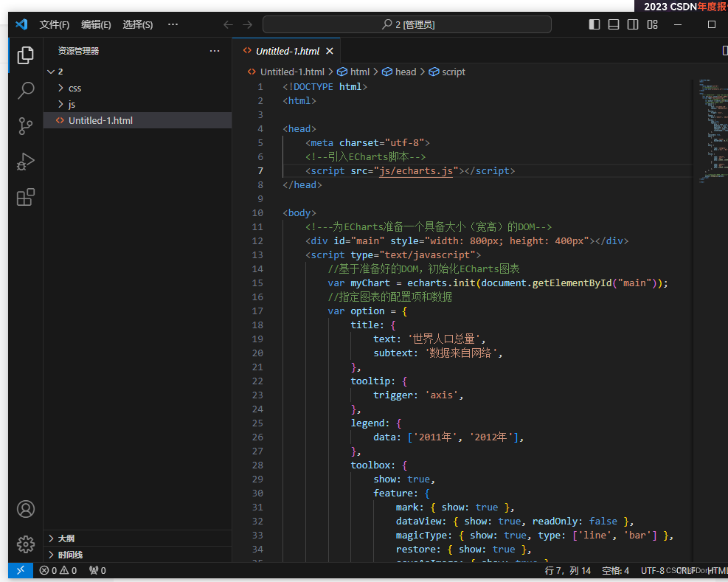Click 'trigger' property on line 23
The image size is (728, 582).
393,395
